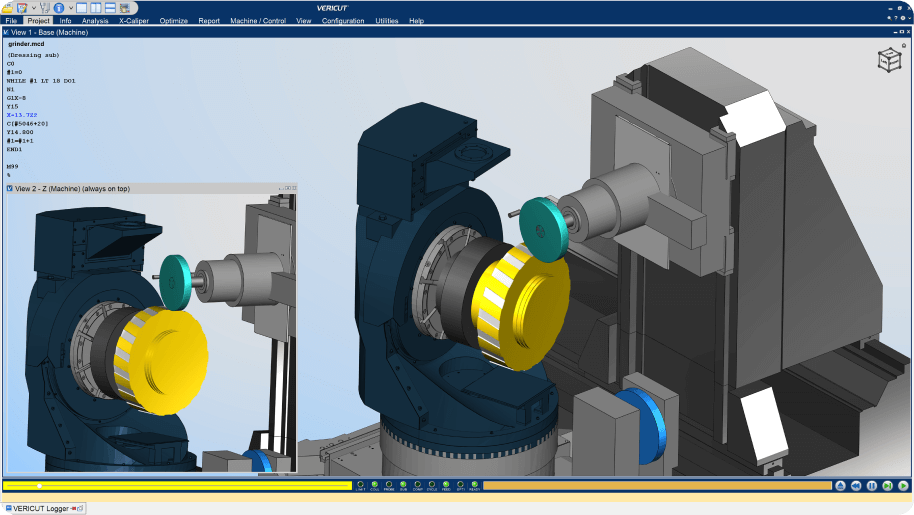914x515 pixels.
Task: Toggle the LIMIT status indicator
Action: click(360, 485)
